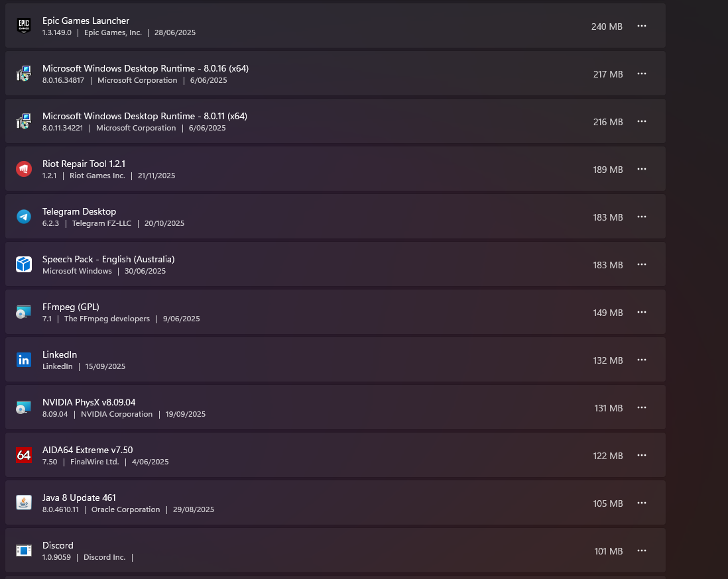Click the Java 8 Update icon
The height and width of the screenshot is (579, 728).
coord(24,503)
